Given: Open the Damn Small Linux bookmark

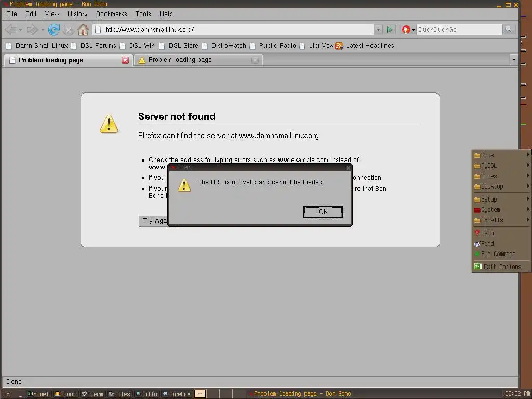Looking at the screenshot, I should click(37, 46).
